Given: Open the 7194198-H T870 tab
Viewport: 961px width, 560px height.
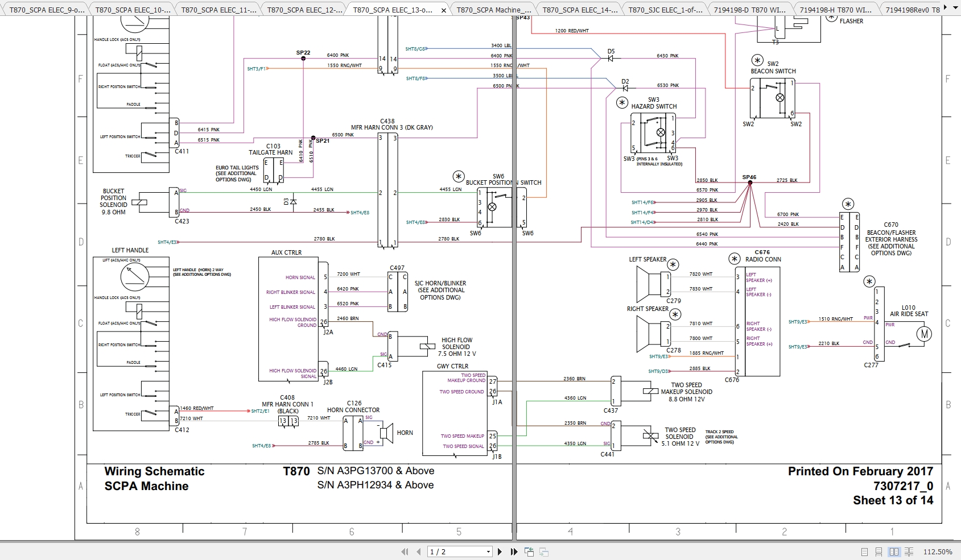Looking at the screenshot, I should 836,10.
